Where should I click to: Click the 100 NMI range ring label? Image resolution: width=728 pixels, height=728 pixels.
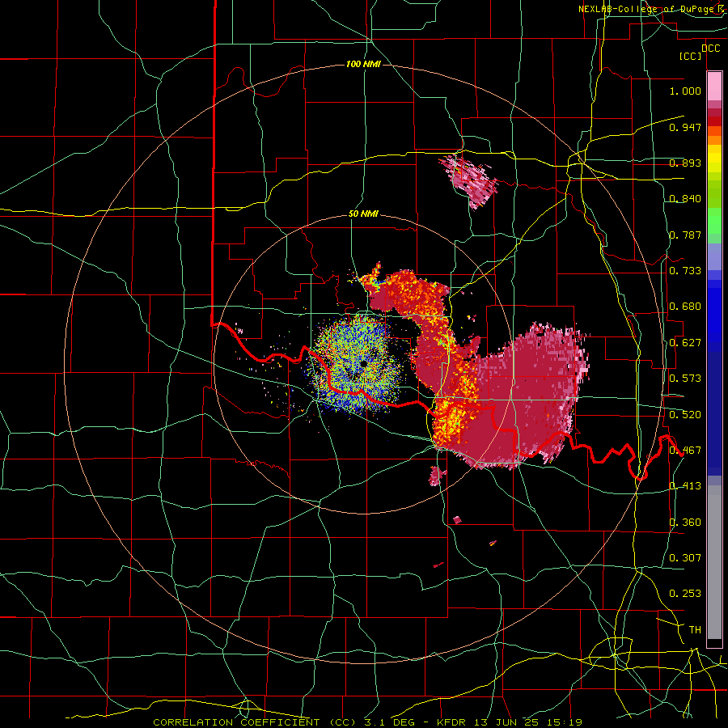(x=363, y=64)
